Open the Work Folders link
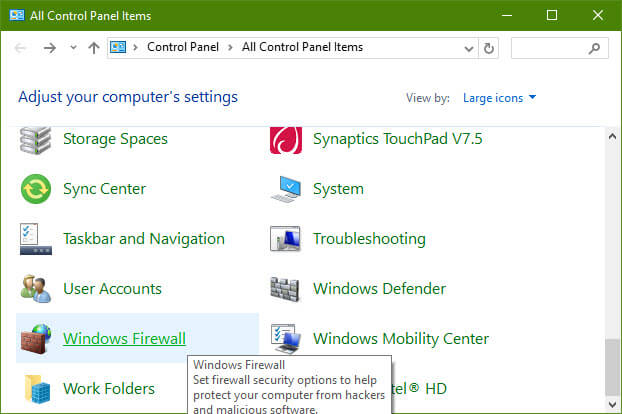This screenshot has height=414, width=622. 109,389
